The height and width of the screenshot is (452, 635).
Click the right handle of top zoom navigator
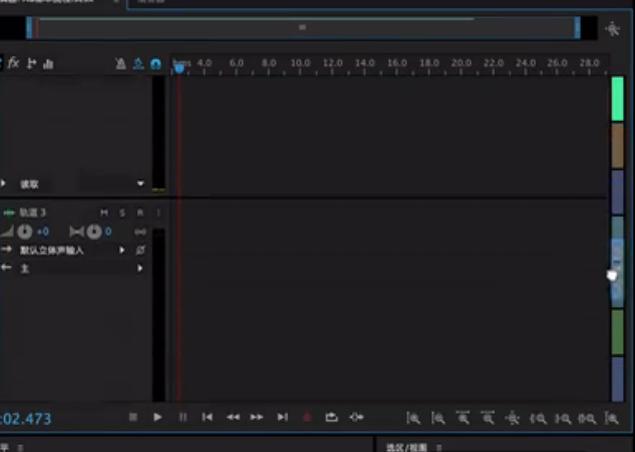click(x=577, y=28)
